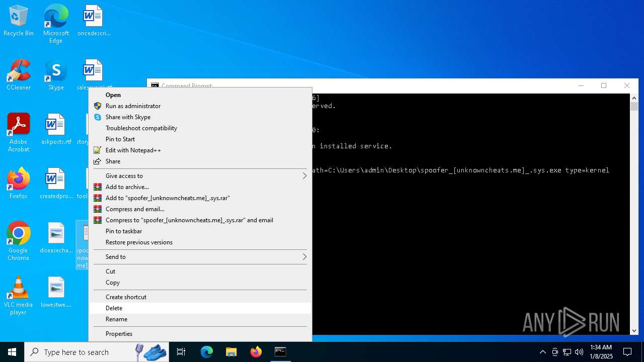Select createdpro... Word document icon
Screen dimensions: 644x362
click(56, 184)
